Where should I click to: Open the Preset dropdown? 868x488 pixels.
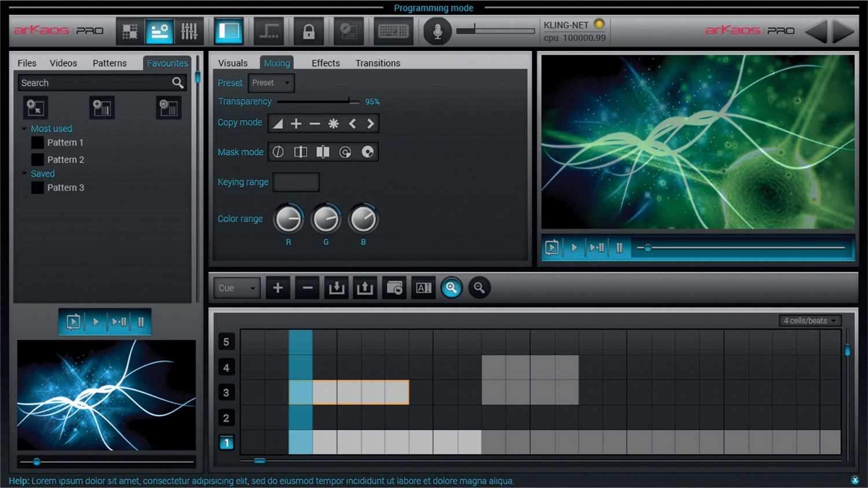(x=271, y=83)
